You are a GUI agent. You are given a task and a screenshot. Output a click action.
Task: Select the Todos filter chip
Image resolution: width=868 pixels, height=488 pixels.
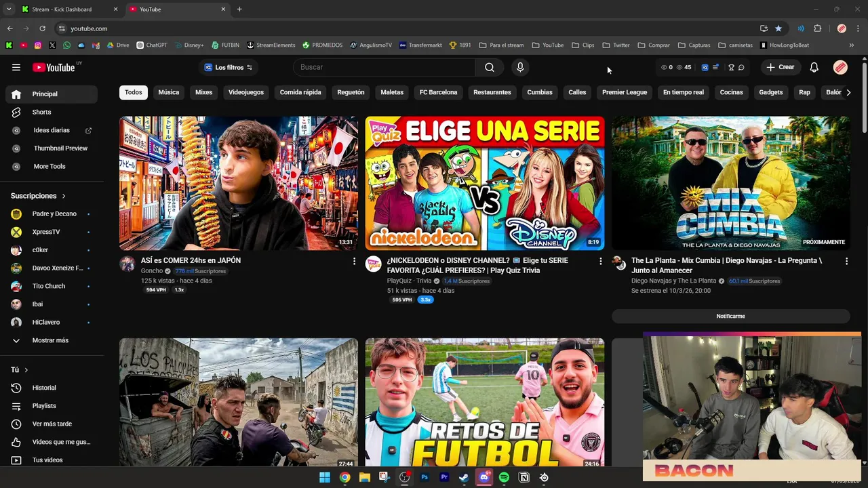coord(134,92)
